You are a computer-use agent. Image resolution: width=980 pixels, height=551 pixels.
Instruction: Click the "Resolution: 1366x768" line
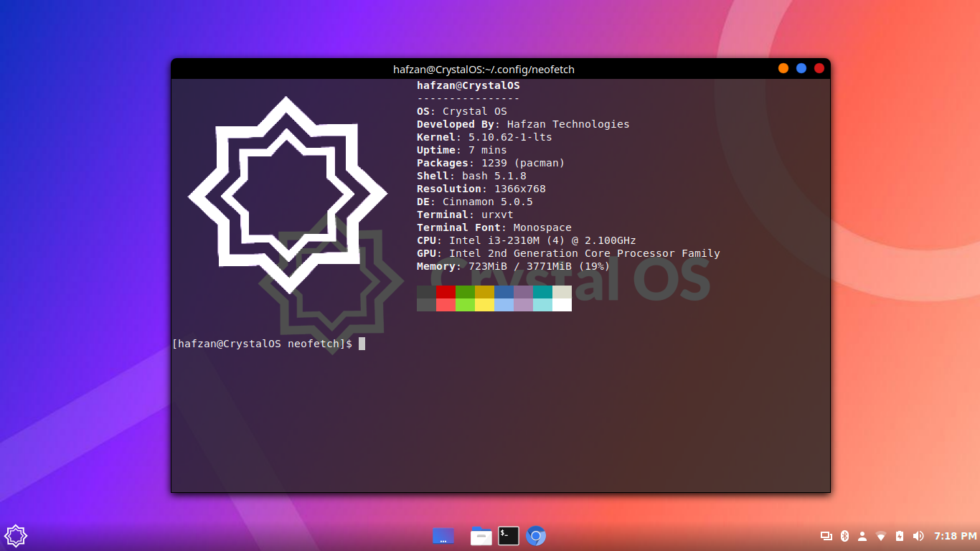[x=481, y=189]
